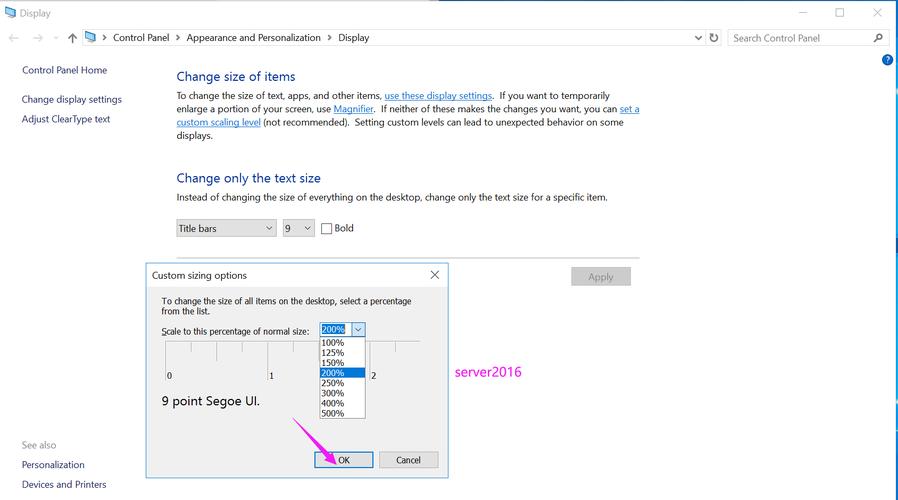Open the Magnifier link

point(353,109)
